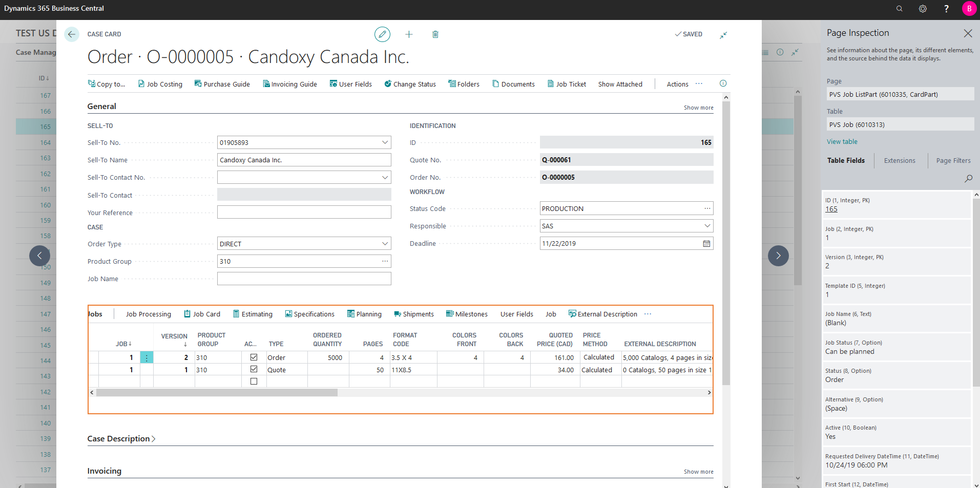Click the back arrow on Case Card
Screen dimensions: 980x488
(72, 34)
